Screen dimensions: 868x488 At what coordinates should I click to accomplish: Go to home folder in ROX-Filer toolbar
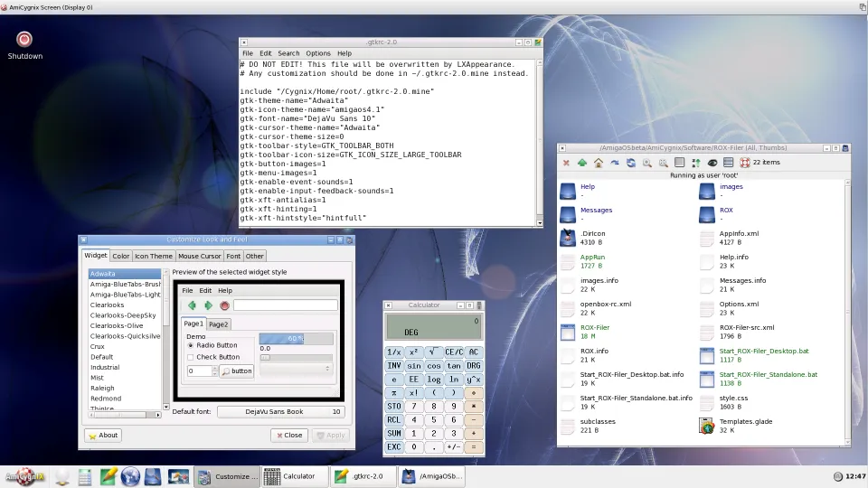coord(599,163)
